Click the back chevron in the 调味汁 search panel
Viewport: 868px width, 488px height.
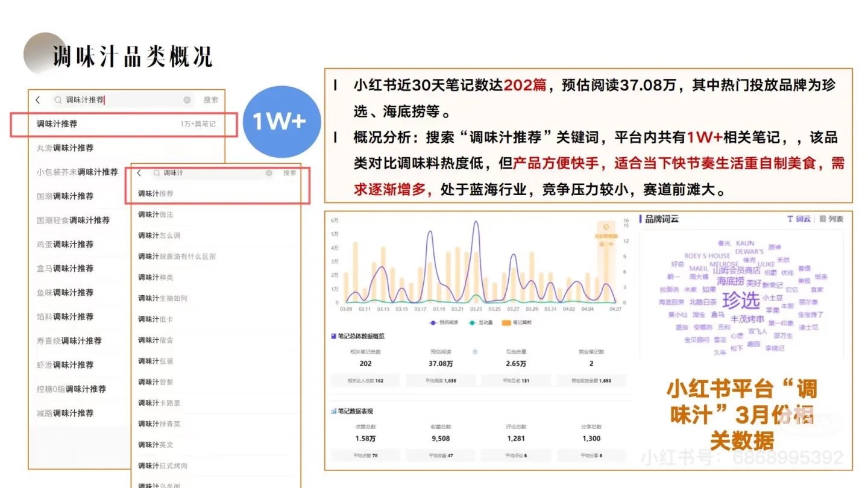[138, 173]
